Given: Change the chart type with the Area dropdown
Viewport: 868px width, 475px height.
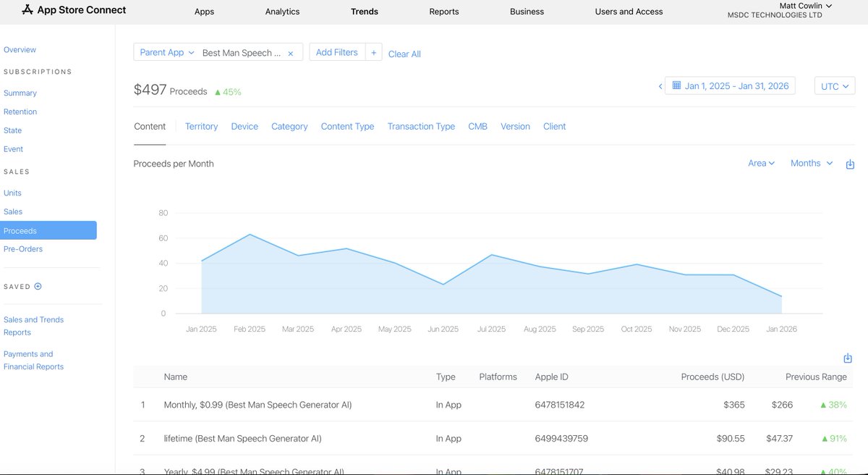Looking at the screenshot, I should pos(762,163).
